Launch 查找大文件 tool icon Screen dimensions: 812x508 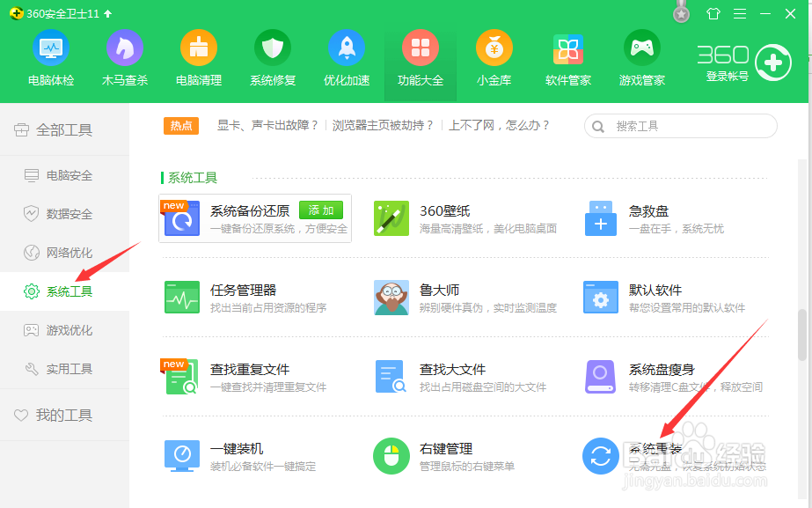391,377
